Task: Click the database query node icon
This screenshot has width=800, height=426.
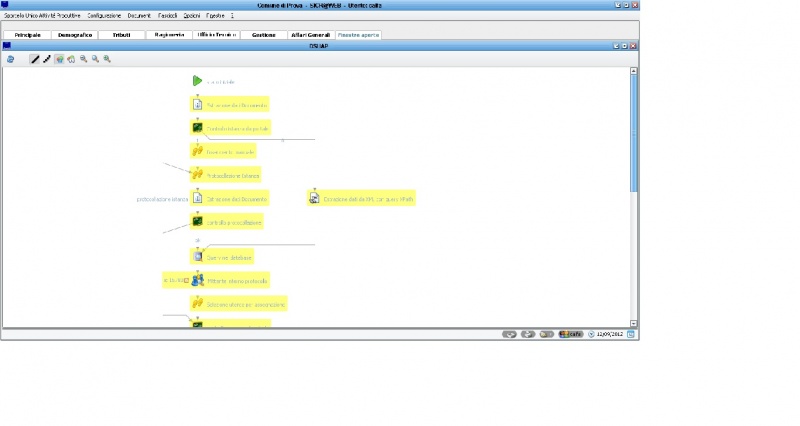Action: pos(197,257)
